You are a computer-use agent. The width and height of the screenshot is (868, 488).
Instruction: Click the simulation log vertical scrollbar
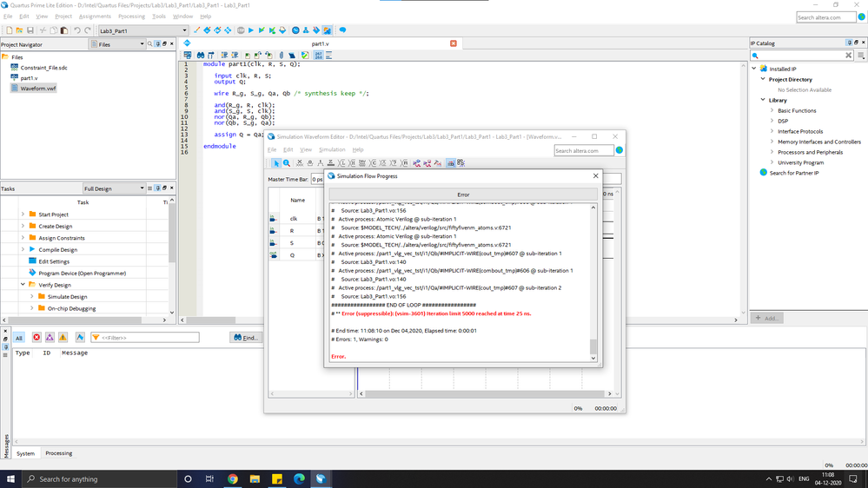[x=593, y=347]
